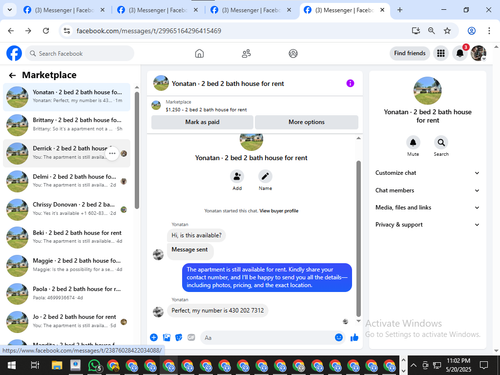Open Maggie conversation in list
This screenshot has width=500, height=375.
pyautogui.click(x=67, y=265)
